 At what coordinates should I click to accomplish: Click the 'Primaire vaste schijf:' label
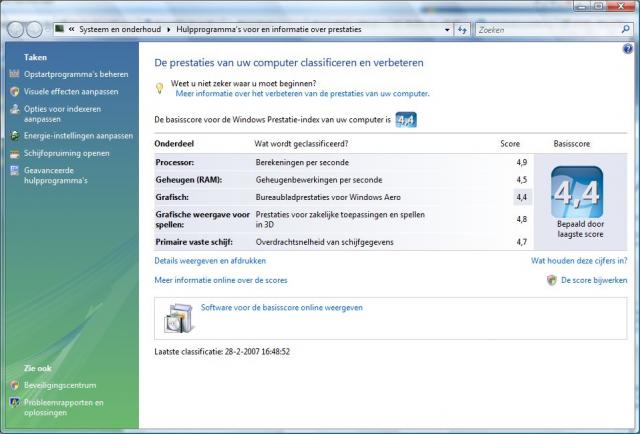(x=194, y=242)
